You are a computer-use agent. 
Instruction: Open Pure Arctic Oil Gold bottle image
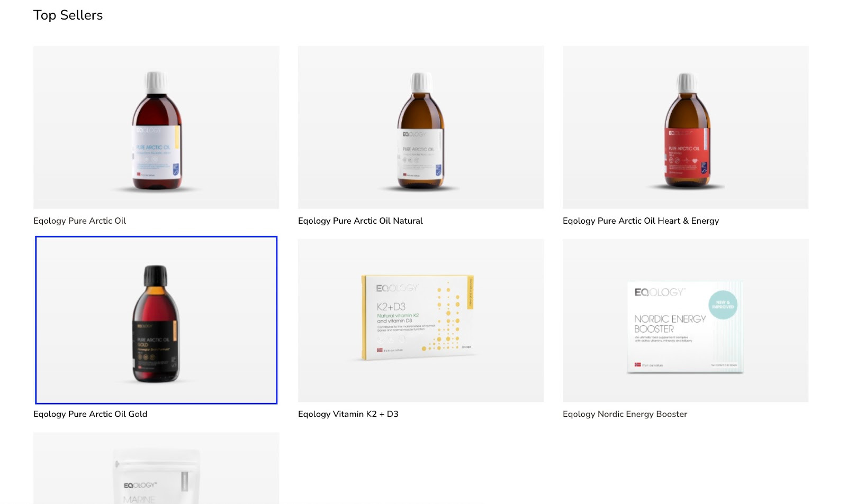click(156, 320)
